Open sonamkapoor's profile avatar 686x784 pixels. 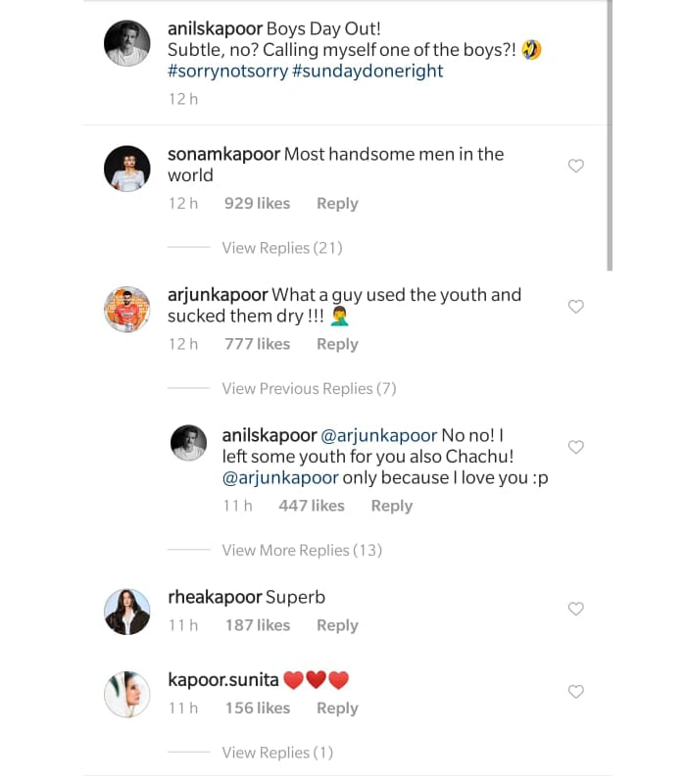pos(126,169)
